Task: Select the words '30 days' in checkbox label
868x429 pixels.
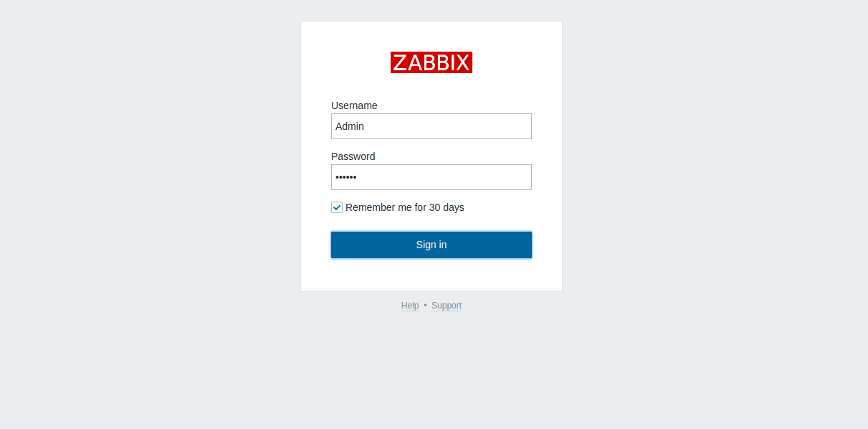Action: [447, 207]
